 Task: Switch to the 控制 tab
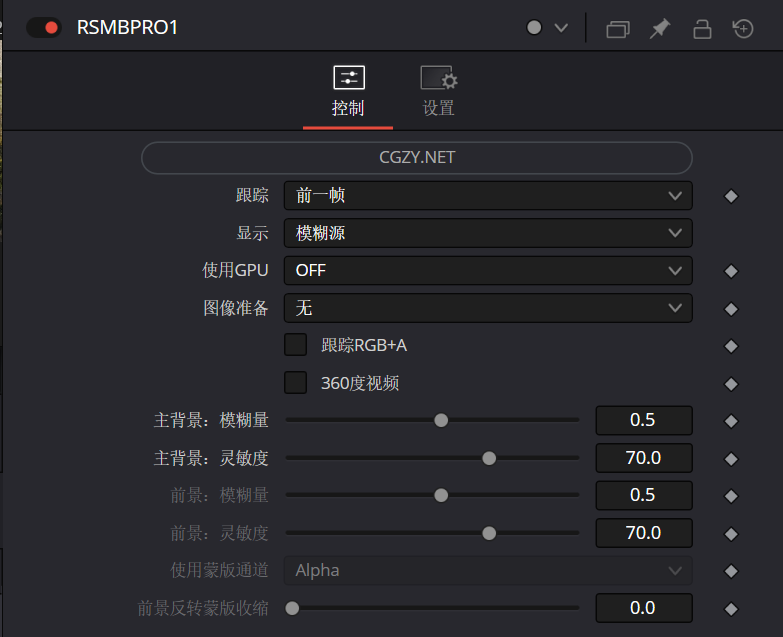348,92
